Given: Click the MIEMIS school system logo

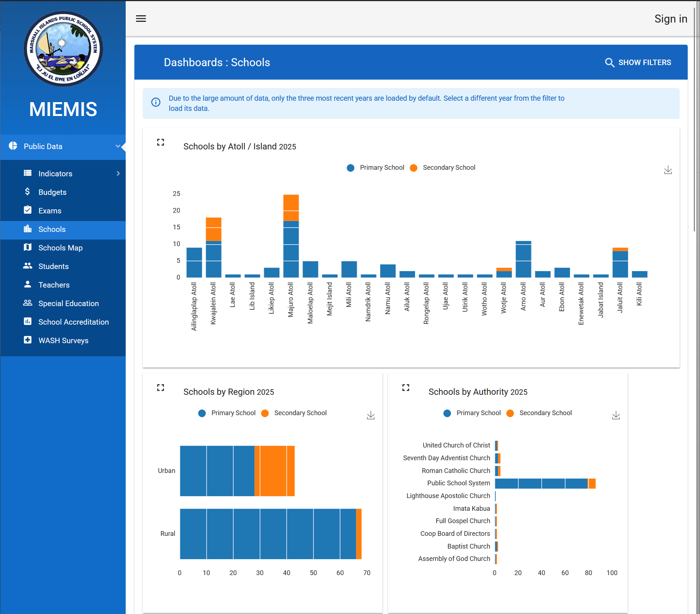Looking at the screenshot, I should tap(63, 49).
